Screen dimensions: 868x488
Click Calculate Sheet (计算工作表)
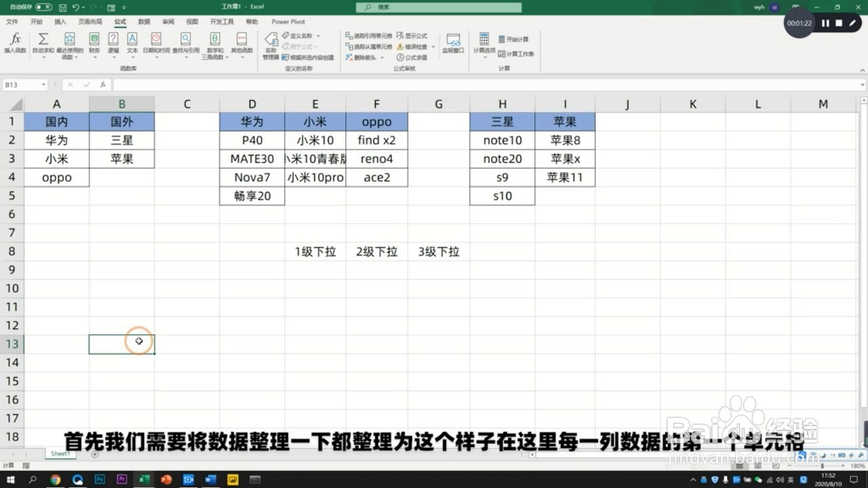(516, 54)
